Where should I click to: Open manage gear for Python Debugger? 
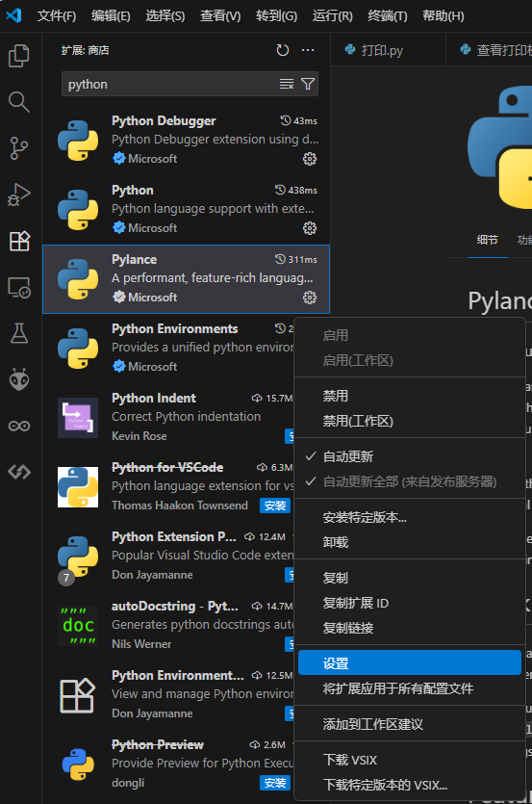click(310, 159)
